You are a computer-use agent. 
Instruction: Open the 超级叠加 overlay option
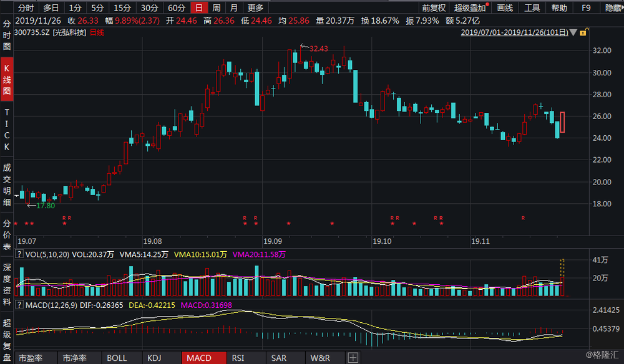470,8
